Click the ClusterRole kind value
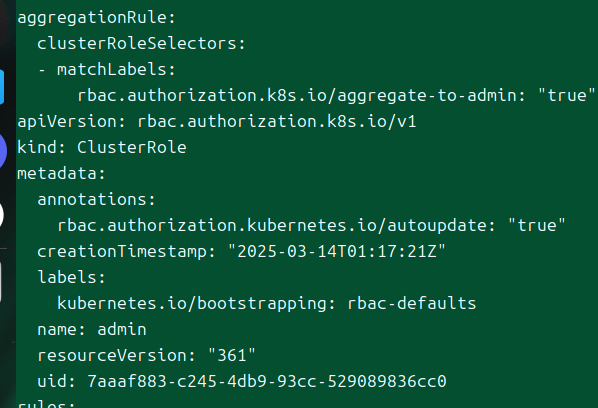The height and width of the screenshot is (408, 598). click(132, 148)
